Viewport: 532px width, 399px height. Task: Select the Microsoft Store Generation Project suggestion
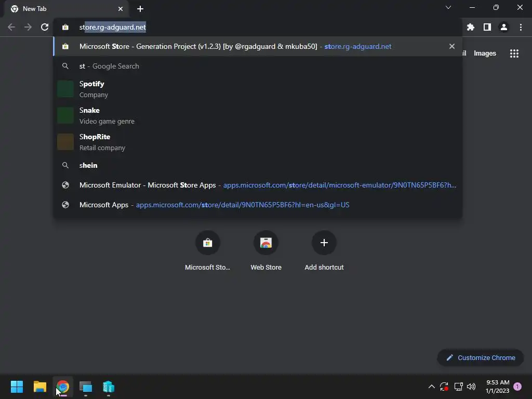click(x=258, y=46)
